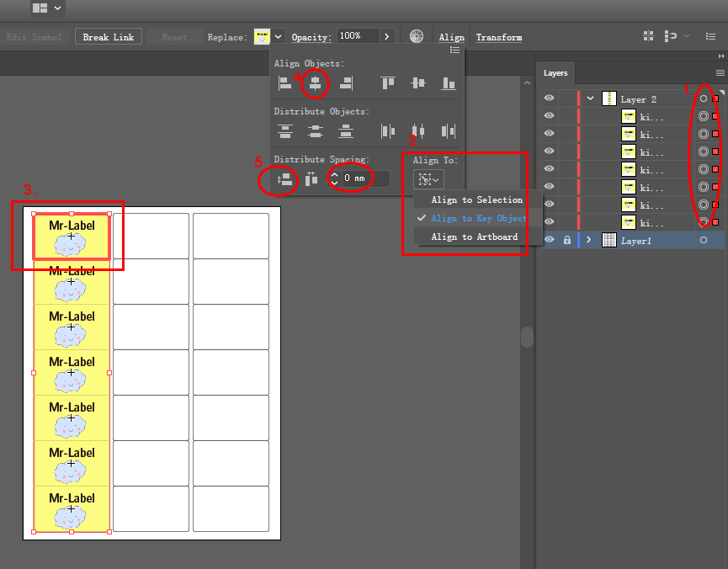Screen dimensions: 728x569
Task: Click Horizontal Align Right icon
Action: [347, 83]
